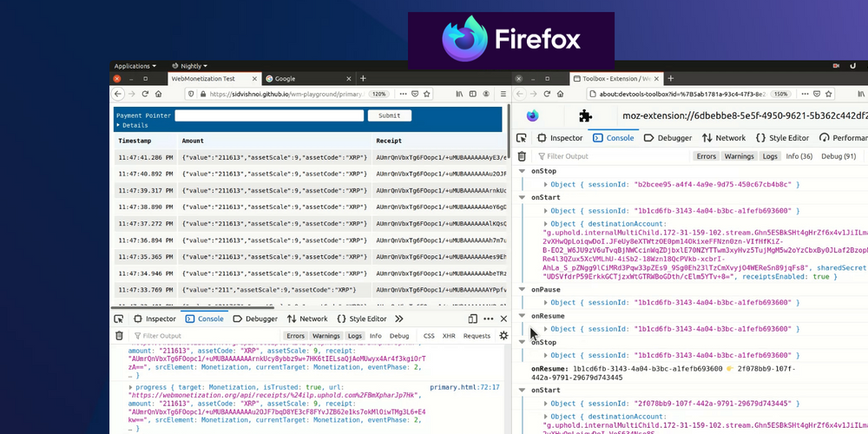
Task: Open Debugger tab in bottom devtools
Action: click(255, 319)
